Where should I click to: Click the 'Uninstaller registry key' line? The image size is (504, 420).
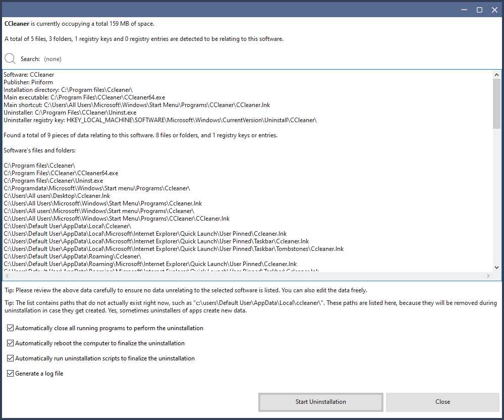(x=160, y=120)
